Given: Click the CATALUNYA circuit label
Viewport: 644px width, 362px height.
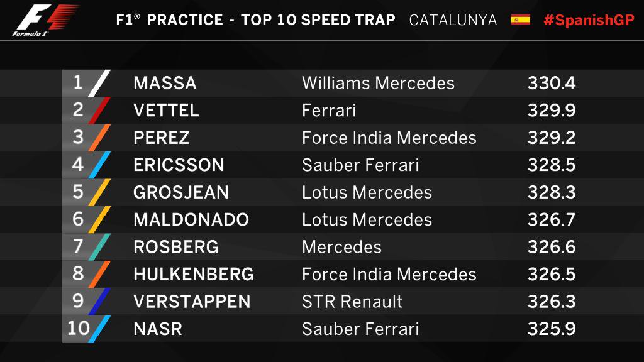Looking at the screenshot, I should [x=453, y=20].
